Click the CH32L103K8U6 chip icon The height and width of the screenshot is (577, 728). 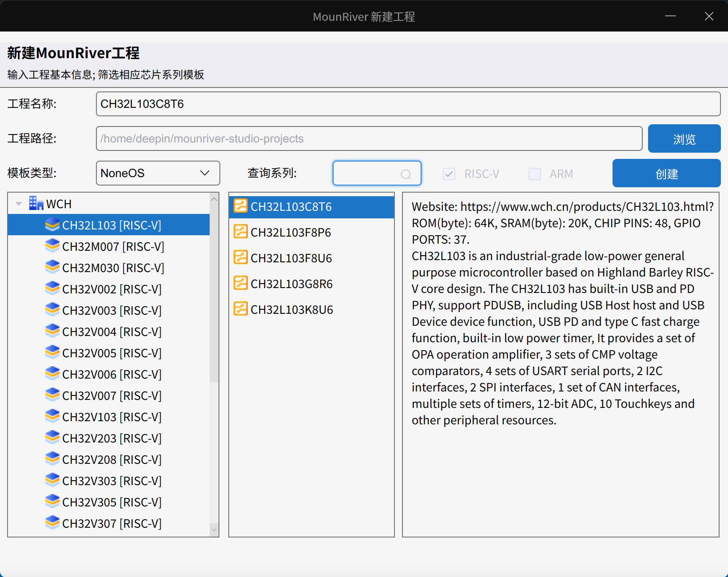click(241, 309)
